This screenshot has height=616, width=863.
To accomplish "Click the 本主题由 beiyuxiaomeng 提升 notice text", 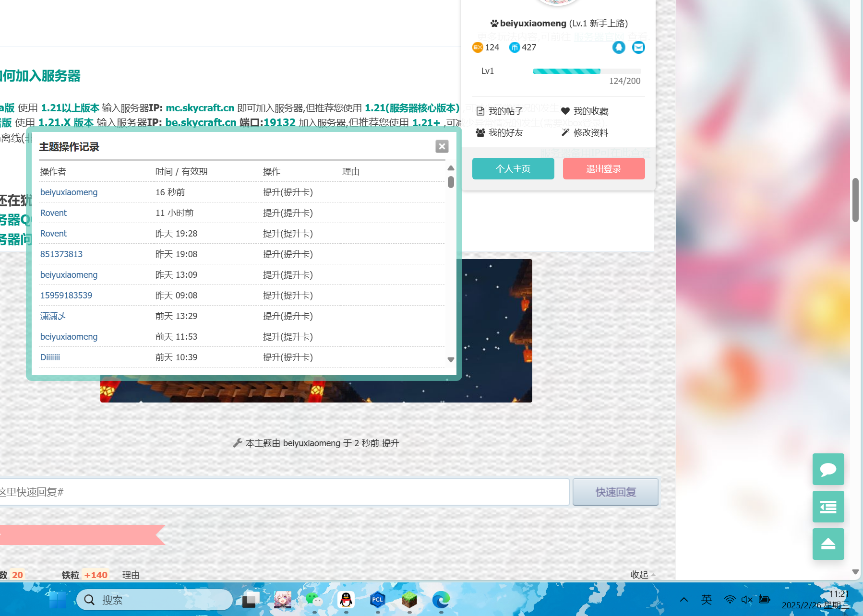I will [322, 443].
